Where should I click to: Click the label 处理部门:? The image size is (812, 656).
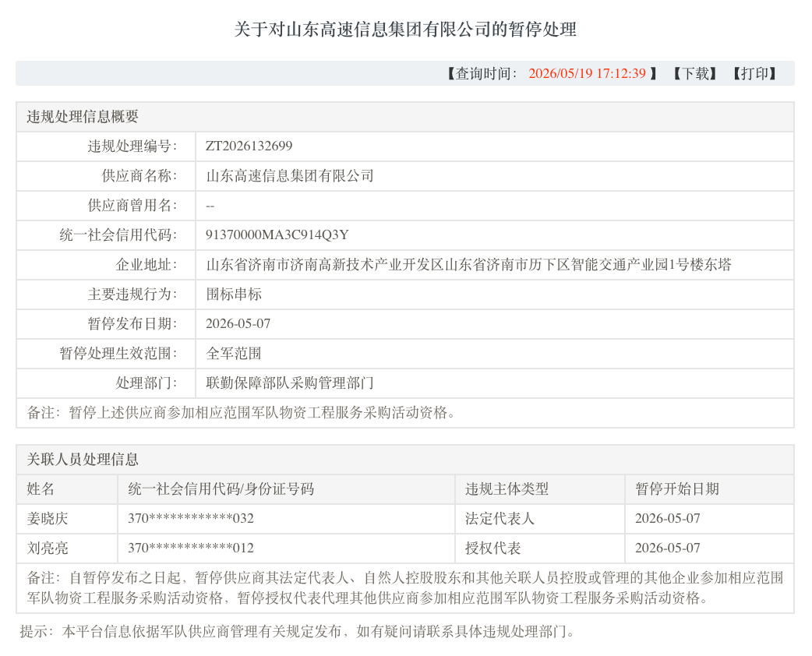[x=146, y=383]
